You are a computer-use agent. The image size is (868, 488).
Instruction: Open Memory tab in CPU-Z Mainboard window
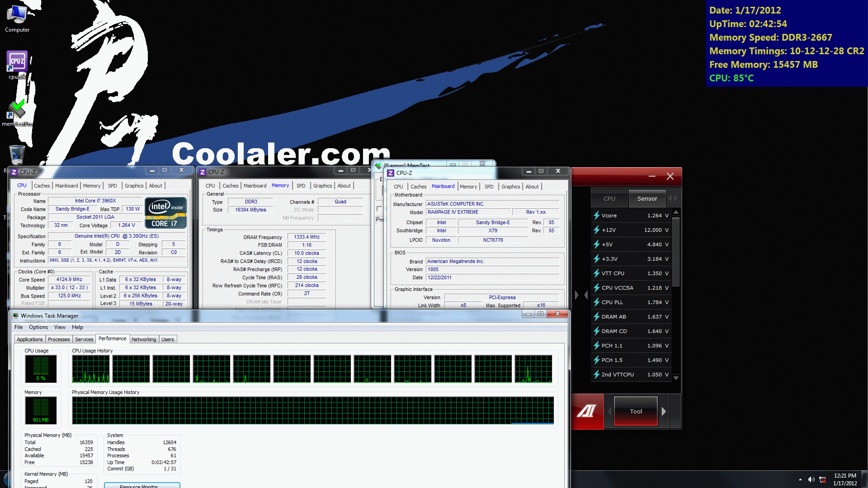(468, 187)
